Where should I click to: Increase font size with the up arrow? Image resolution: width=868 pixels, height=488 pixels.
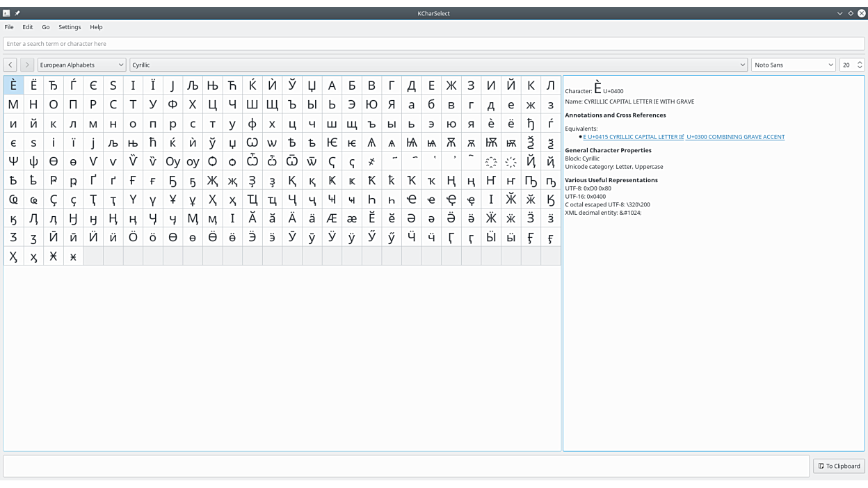pos(860,62)
